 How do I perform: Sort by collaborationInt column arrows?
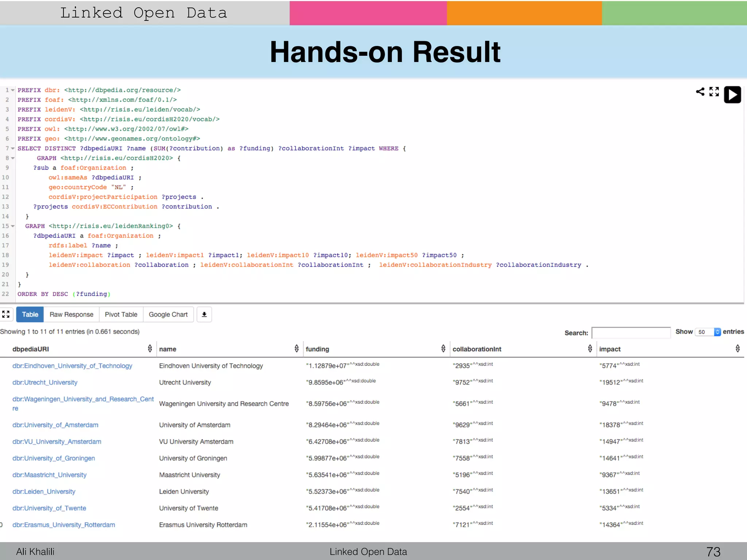[590, 349]
